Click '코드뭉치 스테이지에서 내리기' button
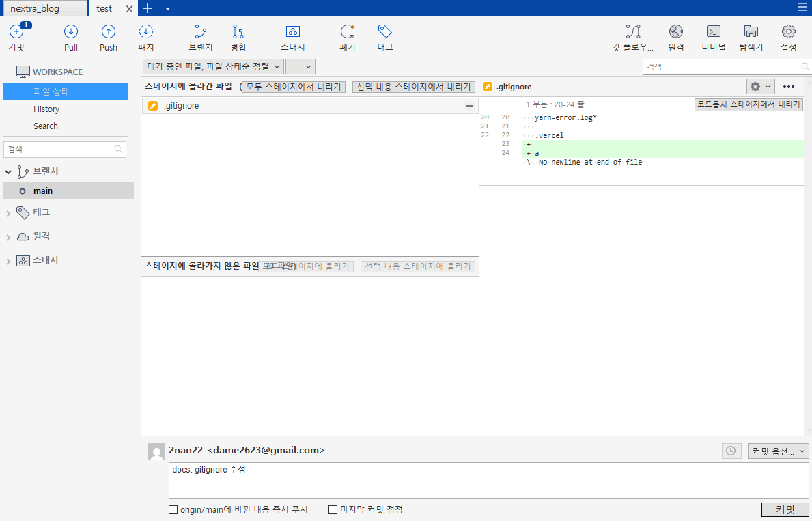This screenshot has width=812, height=521. pyautogui.click(x=748, y=104)
